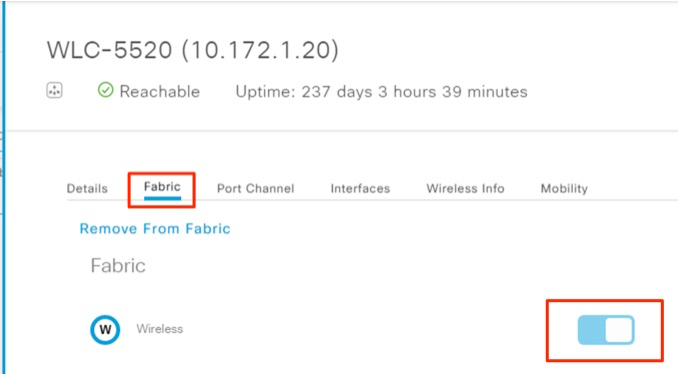Click the WLC-5520 device title
This screenshot has height=374, width=678.
pyautogui.click(x=109, y=50)
